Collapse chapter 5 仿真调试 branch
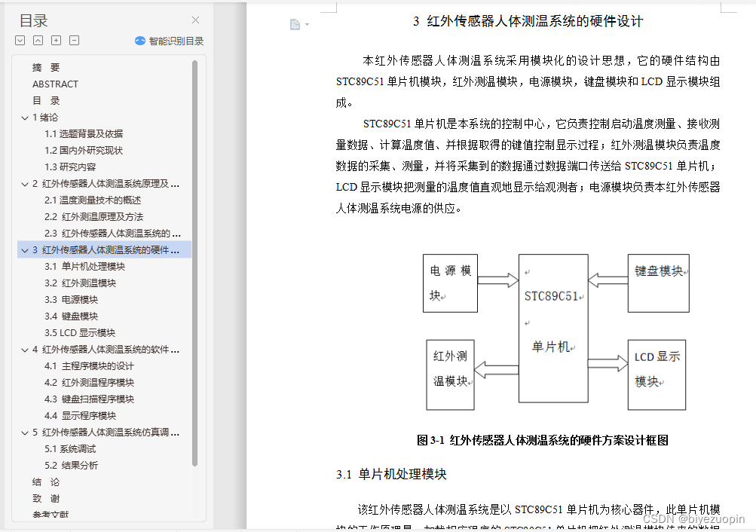 (25, 432)
